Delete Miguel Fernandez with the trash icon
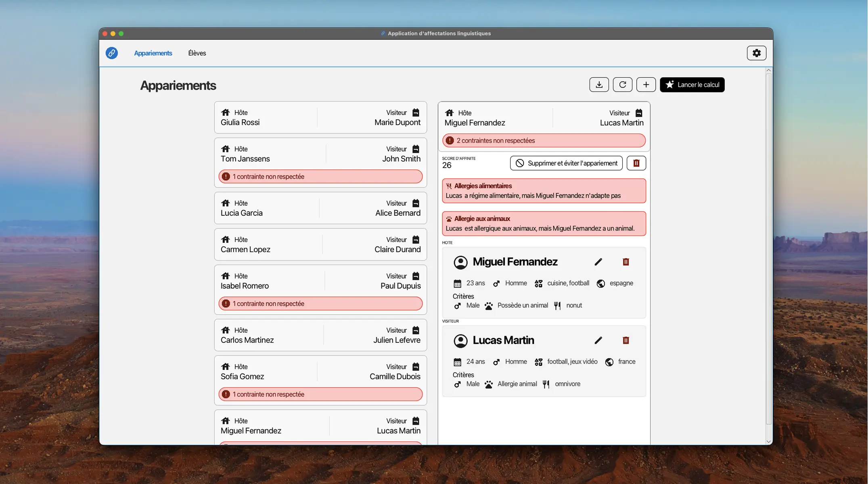The image size is (868, 484). pyautogui.click(x=626, y=262)
